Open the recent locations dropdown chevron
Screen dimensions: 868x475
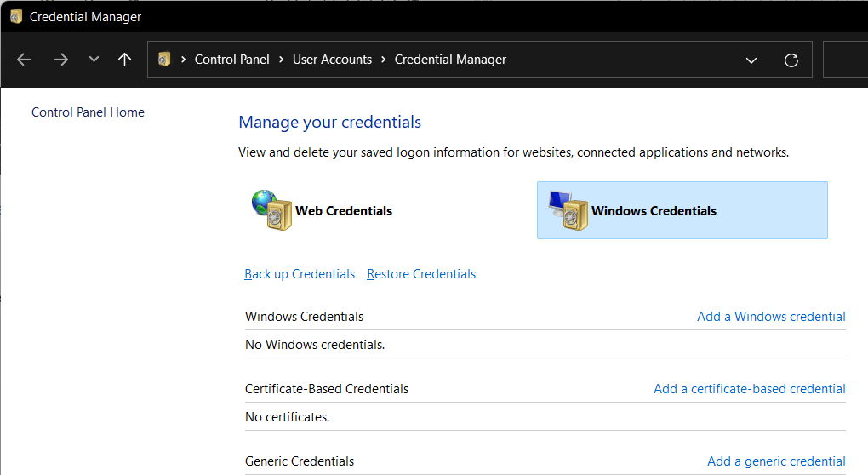tap(94, 60)
